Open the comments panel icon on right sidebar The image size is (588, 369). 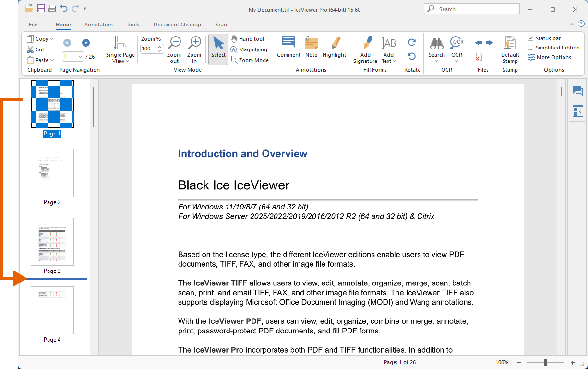coord(577,90)
